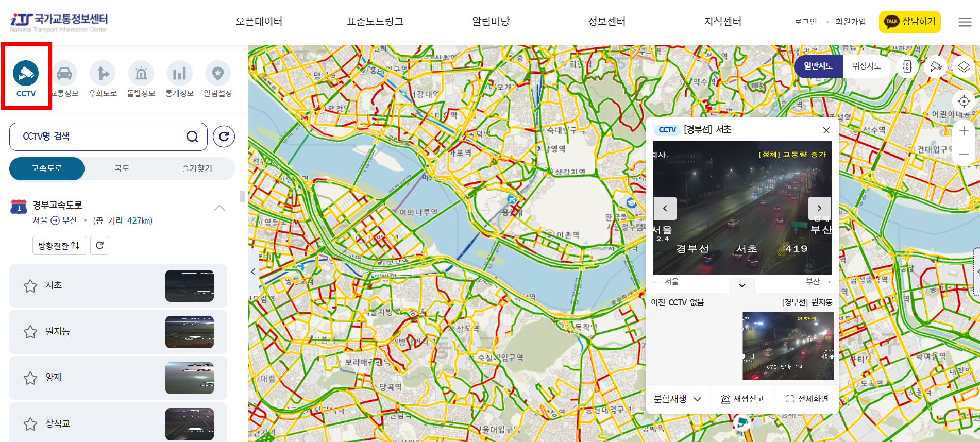Click 방향전환 direction switch button

(59, 245)
